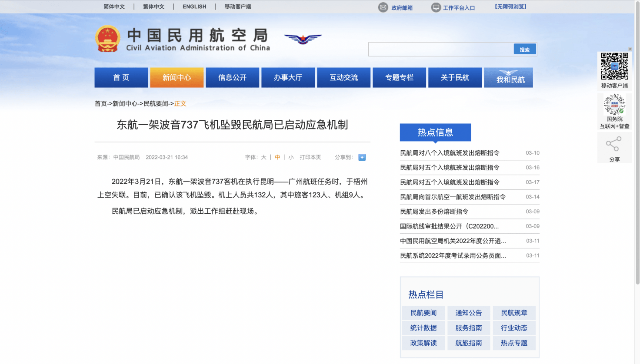Screen dimensions: 640x364
Task: Set font size to 小
Action: pyautogui.click(x=291, y=157)
